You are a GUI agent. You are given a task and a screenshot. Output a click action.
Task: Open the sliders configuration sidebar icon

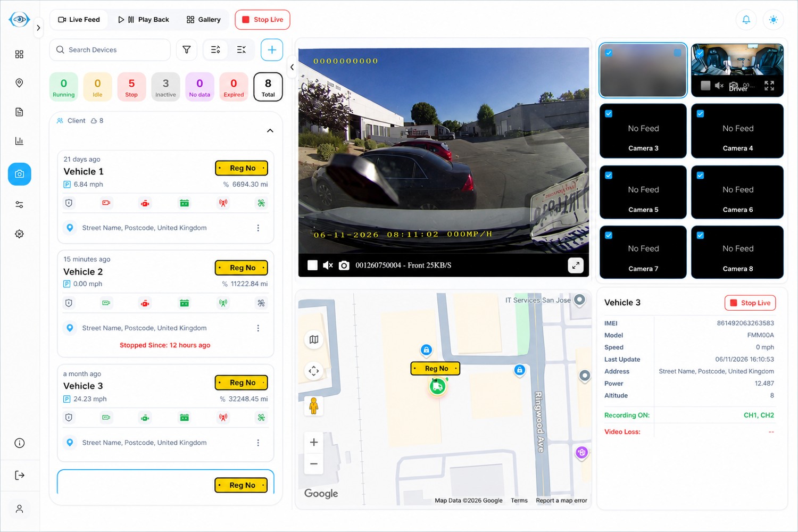point(19,204)
